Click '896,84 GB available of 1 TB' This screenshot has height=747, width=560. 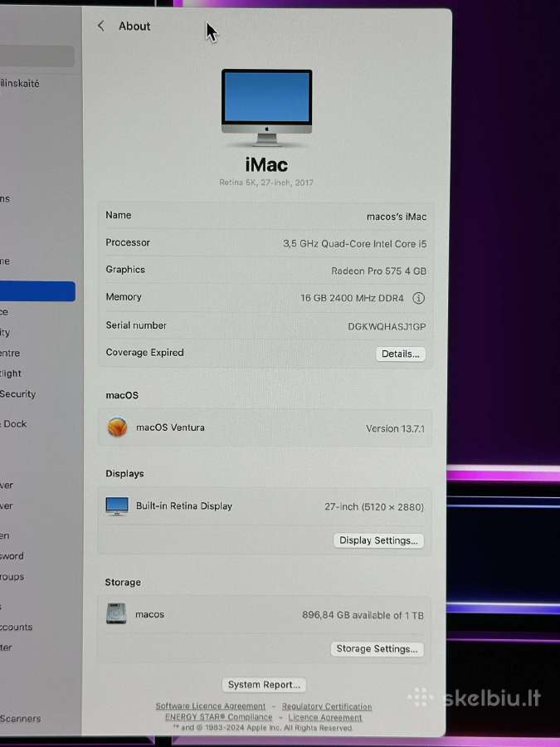click(x=363, y=615)
